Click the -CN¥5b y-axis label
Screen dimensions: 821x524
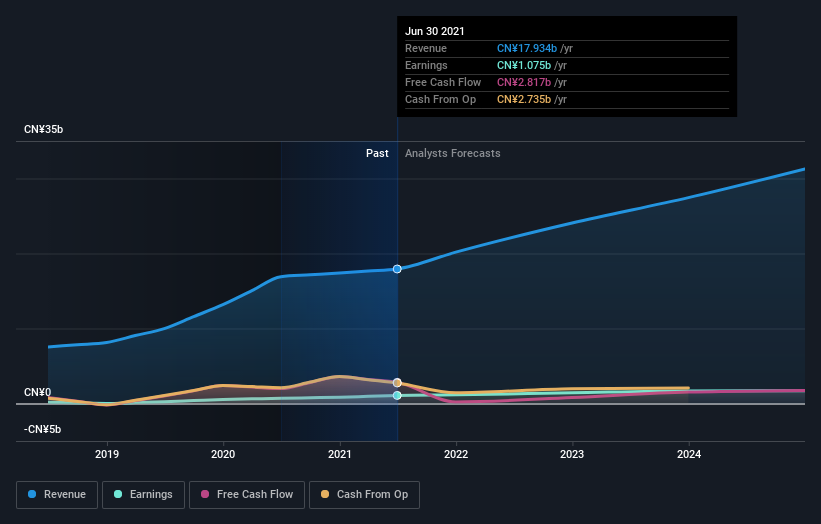(x=42, y=429)
